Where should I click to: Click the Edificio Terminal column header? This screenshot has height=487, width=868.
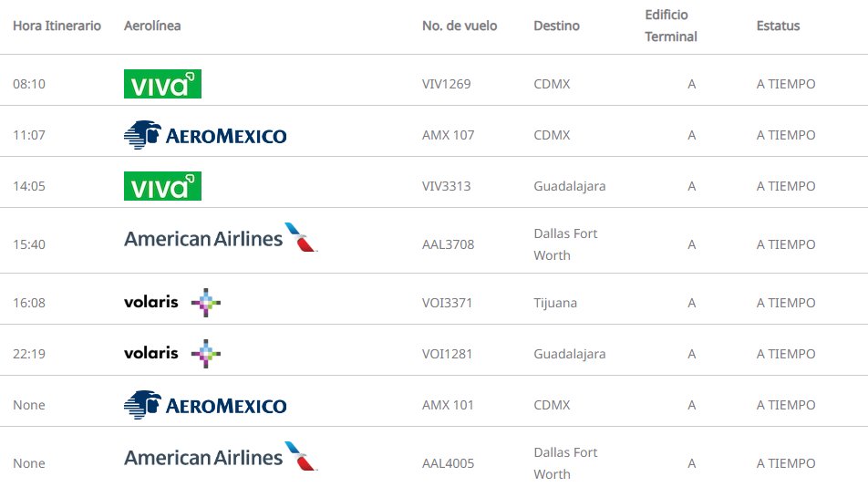pyautogui.click(x=671, y=26)
